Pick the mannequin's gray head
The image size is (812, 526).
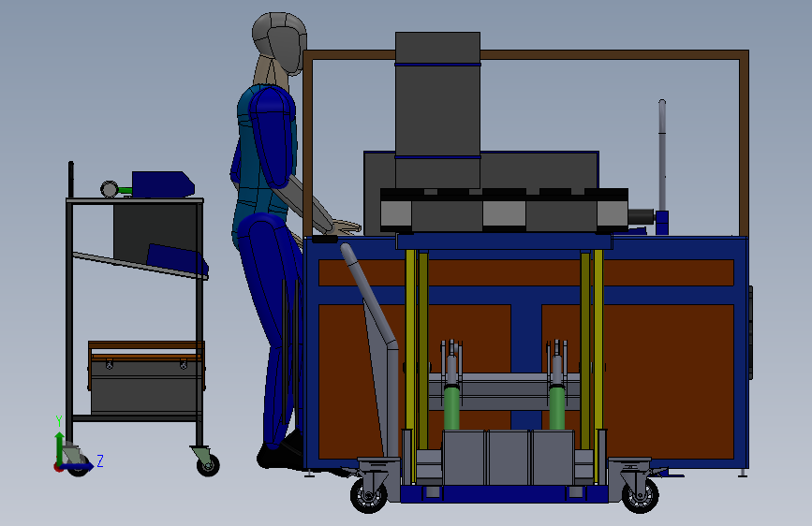[280, 43]
